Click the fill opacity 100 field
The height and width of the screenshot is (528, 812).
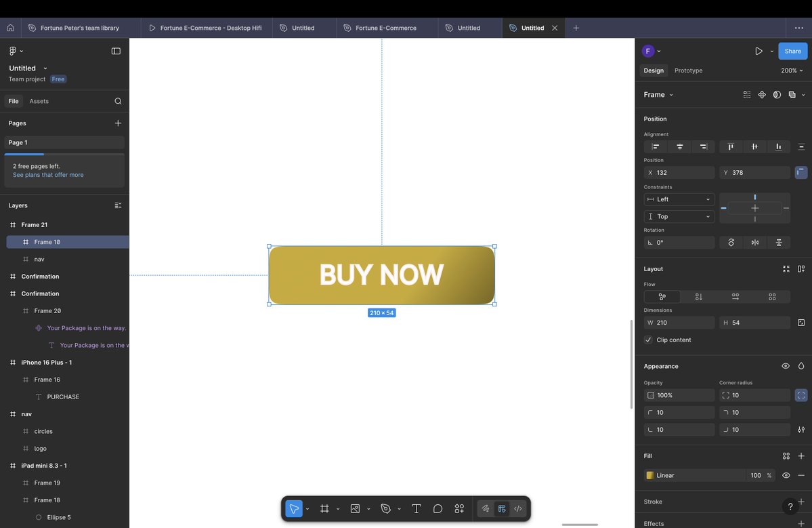point(756,475)
